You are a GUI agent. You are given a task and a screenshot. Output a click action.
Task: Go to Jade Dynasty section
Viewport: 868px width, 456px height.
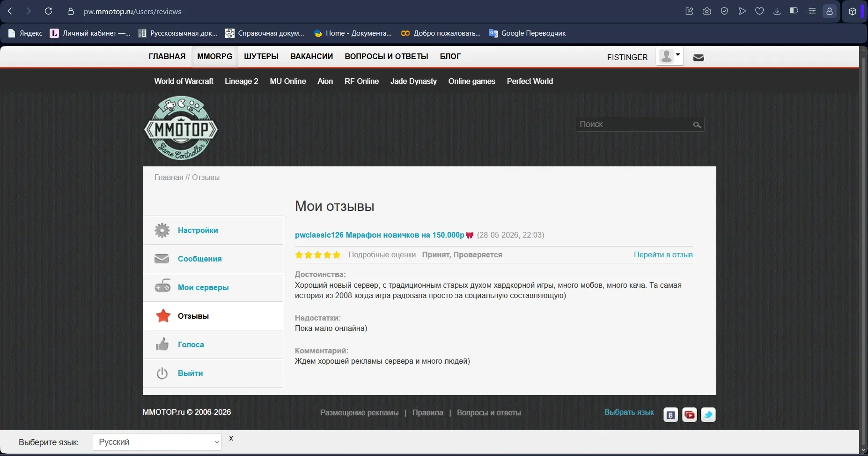click(x=414, y=81)
